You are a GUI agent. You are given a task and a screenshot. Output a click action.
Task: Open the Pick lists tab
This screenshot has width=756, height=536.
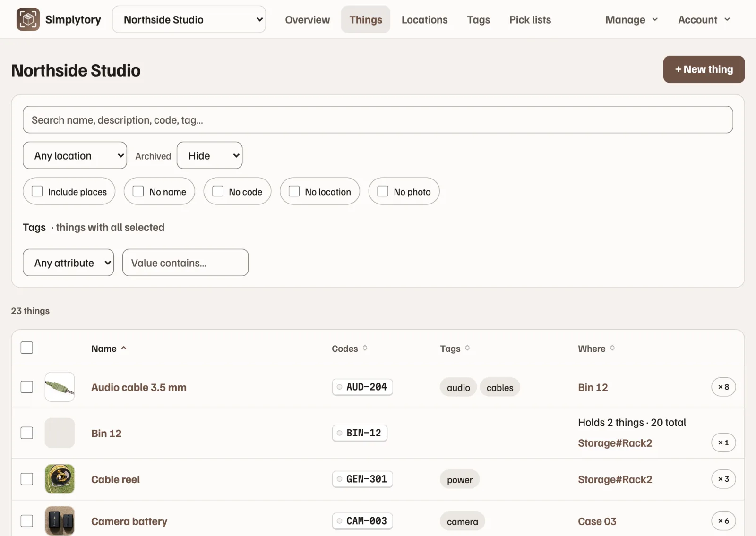(530, 19)
